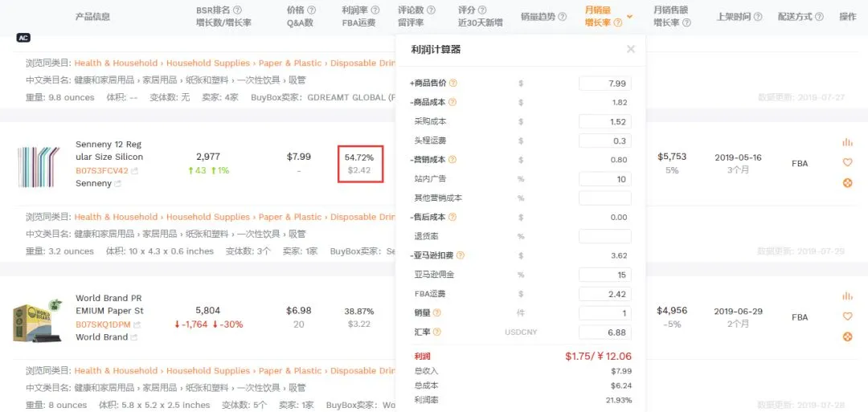Click help icon next to 评分 header
This screenshot has height=412, width=868.
[x=482, y=10]
